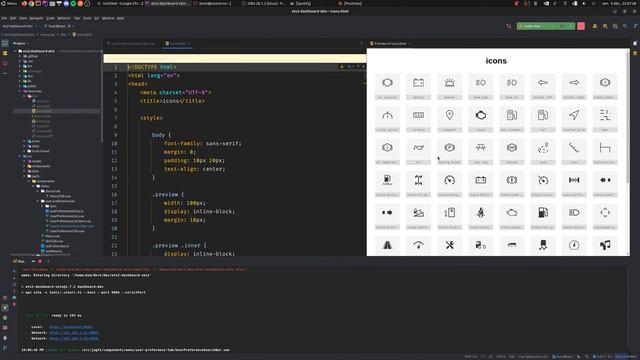The width and height of the screenshot is (640, 360).
Task: Click the solid black engine icon
Action: [480, 115]
